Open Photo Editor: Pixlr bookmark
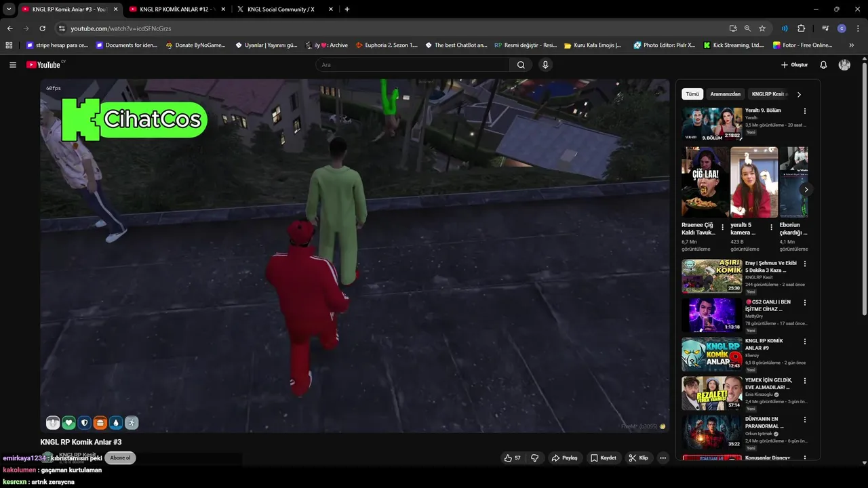 point(665,45)
